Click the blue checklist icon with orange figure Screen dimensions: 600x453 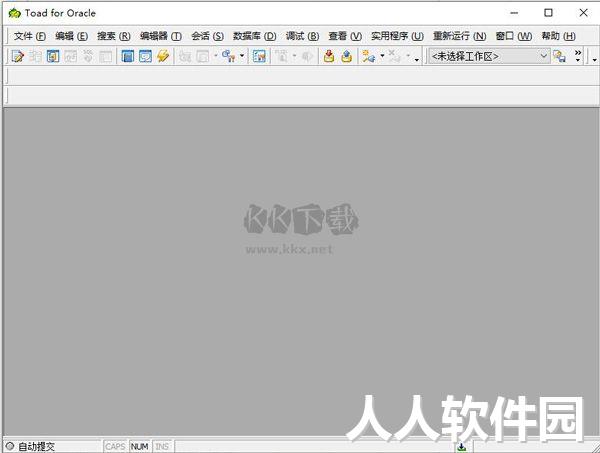pos(259,56)
